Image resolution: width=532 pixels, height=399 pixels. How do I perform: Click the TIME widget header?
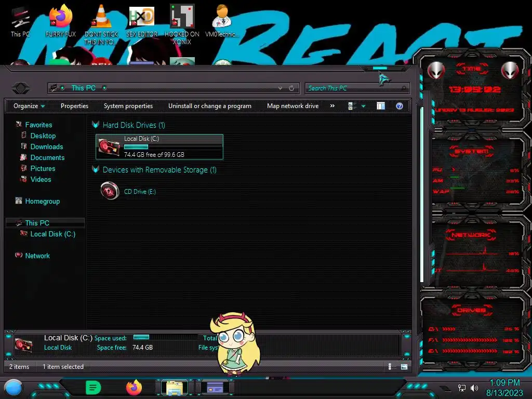[472, 69]
